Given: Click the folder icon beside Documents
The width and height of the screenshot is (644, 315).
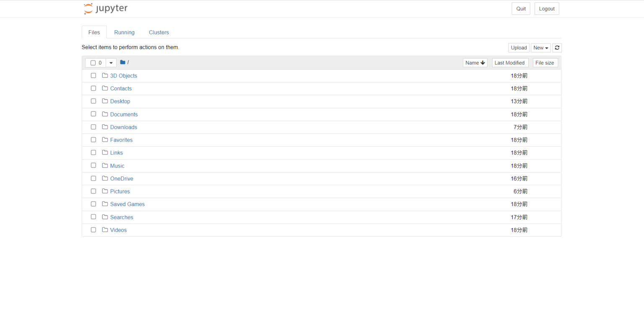Looking at the screenshot, I should [105, 114].
